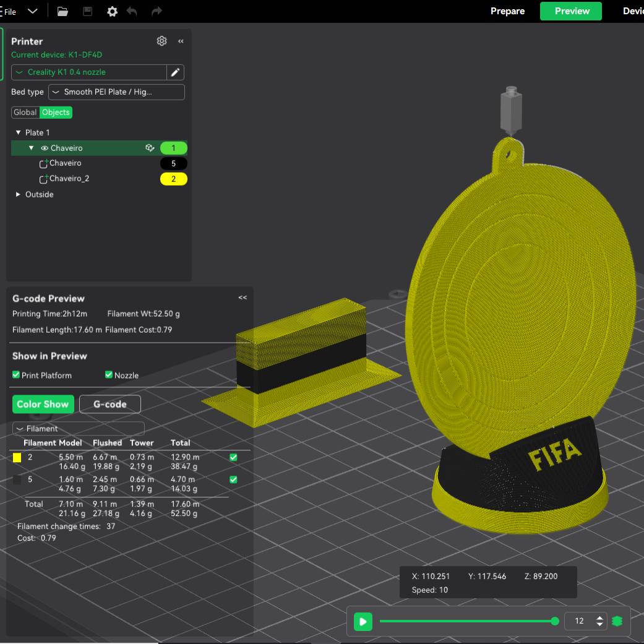Redo the last action

(x=156, y=11)
